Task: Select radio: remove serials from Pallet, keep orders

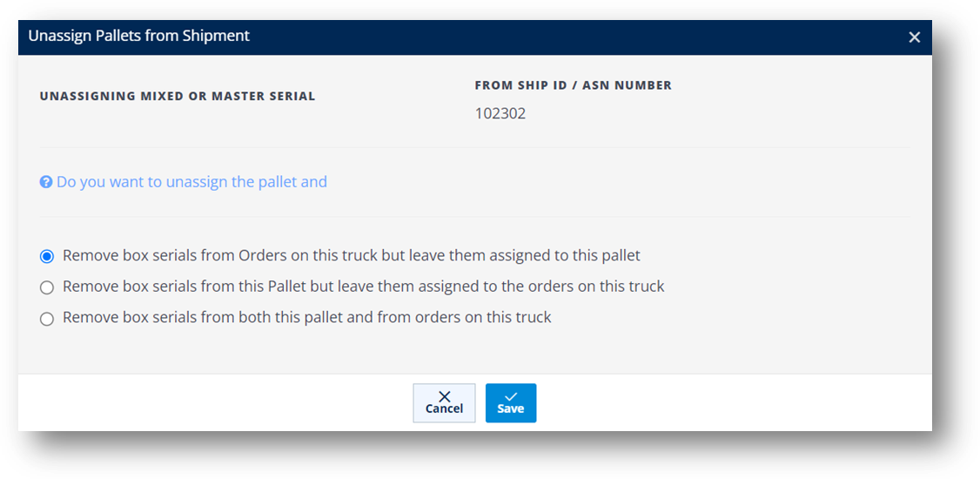Action: pyautogui.click(x=47, y=287)
